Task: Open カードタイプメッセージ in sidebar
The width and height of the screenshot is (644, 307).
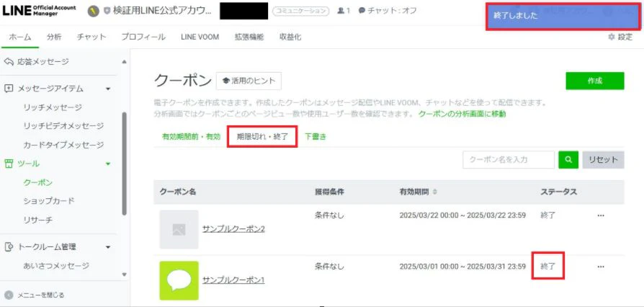Action: pyautogui.click(x=63, y=145)
